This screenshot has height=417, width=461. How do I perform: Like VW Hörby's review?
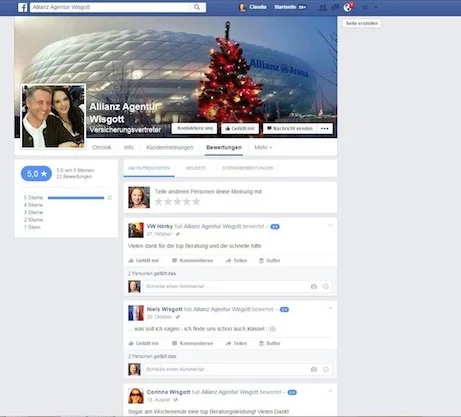[x=144, y=260]
